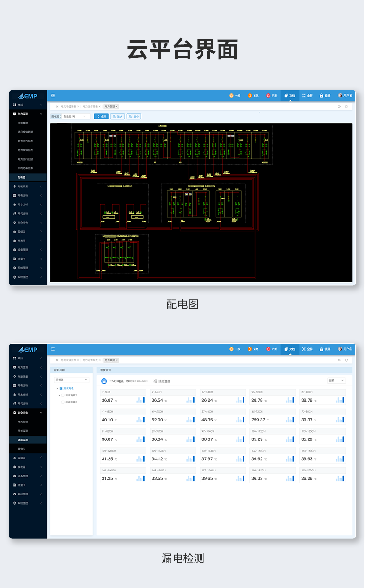Image resolution: width=365 pixels, height=588 pixels.
Task: Click bar chart icon in 1~8CH card
Action: pos(140,400)
